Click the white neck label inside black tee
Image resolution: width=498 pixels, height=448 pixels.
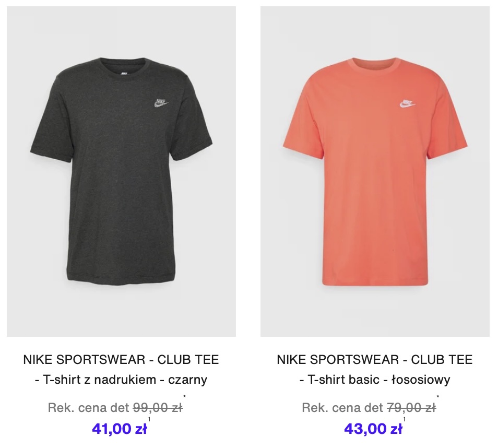click(x=124, y=74)
